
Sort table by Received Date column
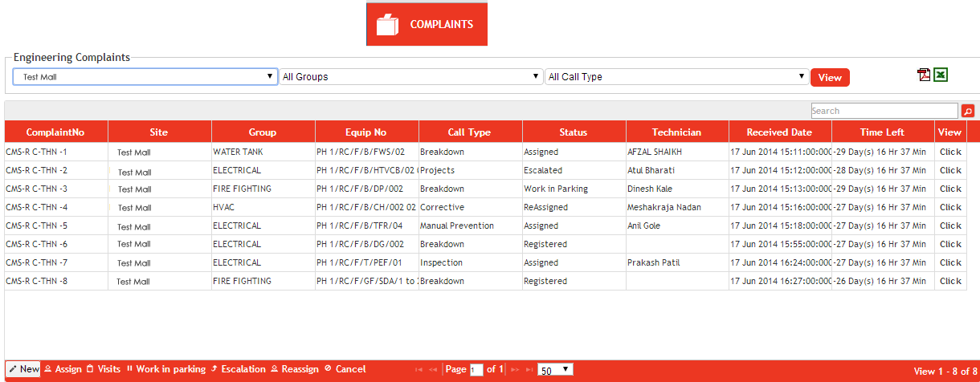coord(779,132)
